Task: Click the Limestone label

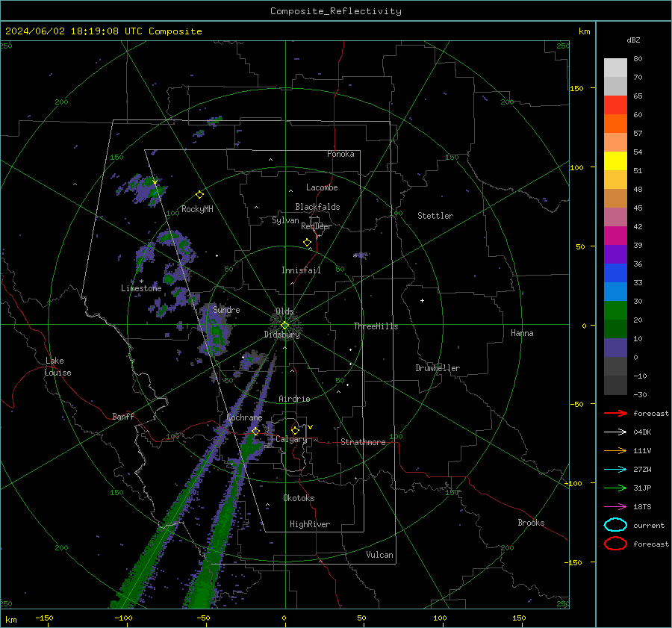Action: pyautogui.click(x=141, y=288)
